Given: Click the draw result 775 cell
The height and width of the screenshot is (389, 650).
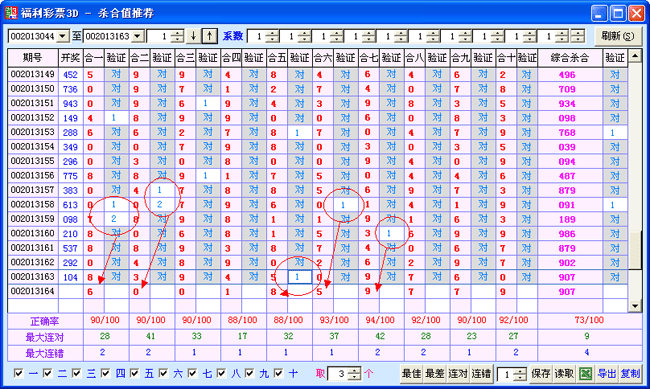Looking at the screenshot, I should (x=70, y=176).
